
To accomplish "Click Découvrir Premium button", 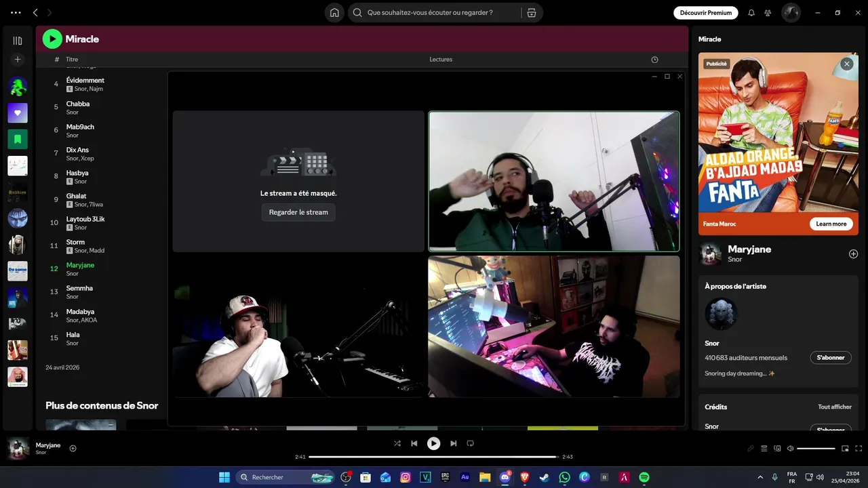I will (x=706, y=12).
